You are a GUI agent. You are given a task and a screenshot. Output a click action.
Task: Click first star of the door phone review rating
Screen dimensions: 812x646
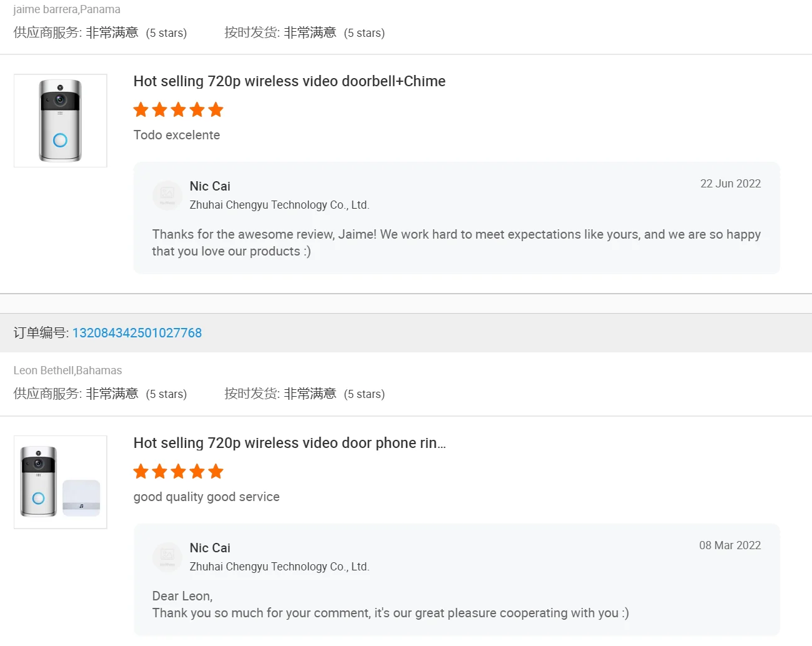(141, 472)
